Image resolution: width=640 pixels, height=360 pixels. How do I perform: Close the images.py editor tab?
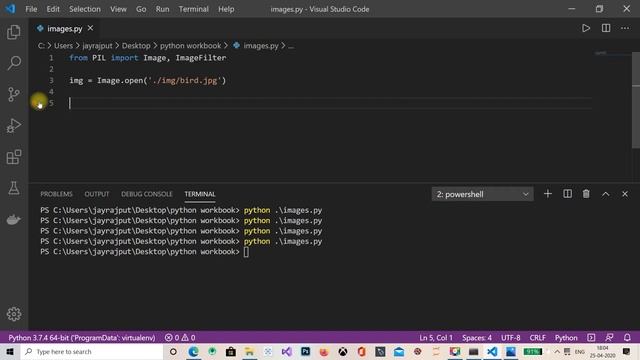[91, 28]
